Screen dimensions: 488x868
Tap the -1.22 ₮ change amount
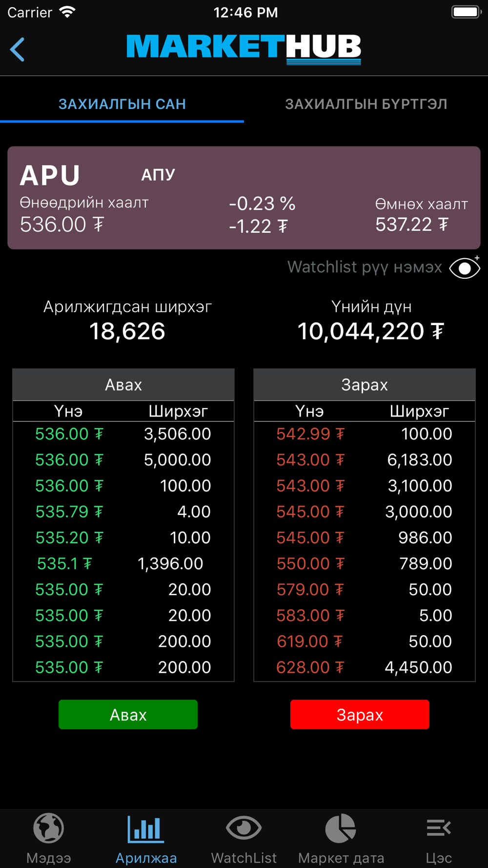[259, 226]
